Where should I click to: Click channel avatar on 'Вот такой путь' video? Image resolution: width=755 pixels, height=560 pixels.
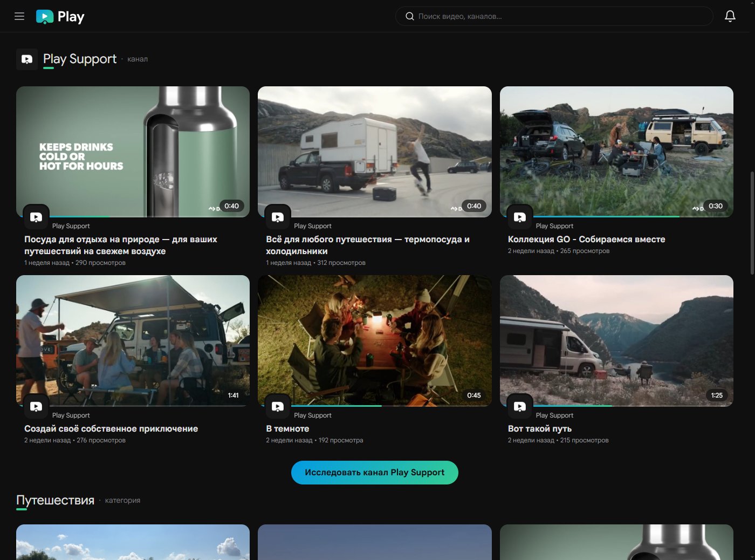[520, 407]
